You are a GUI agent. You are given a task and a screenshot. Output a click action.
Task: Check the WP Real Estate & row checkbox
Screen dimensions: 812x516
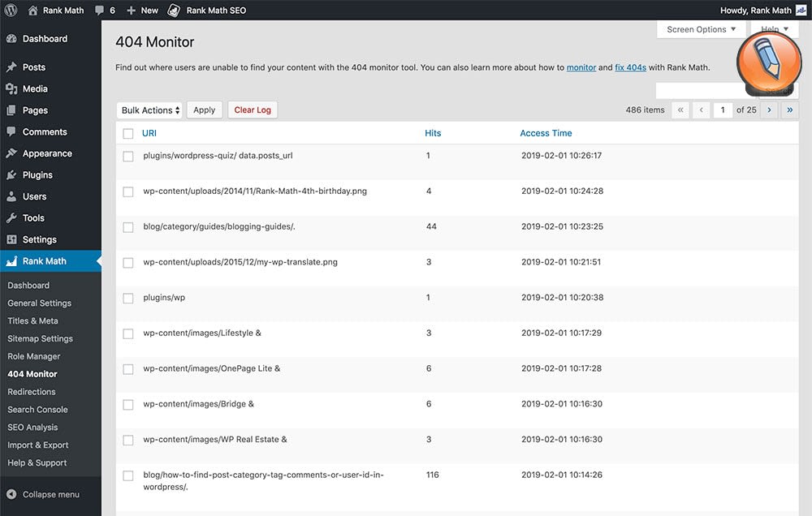click(x=128, y=440)
